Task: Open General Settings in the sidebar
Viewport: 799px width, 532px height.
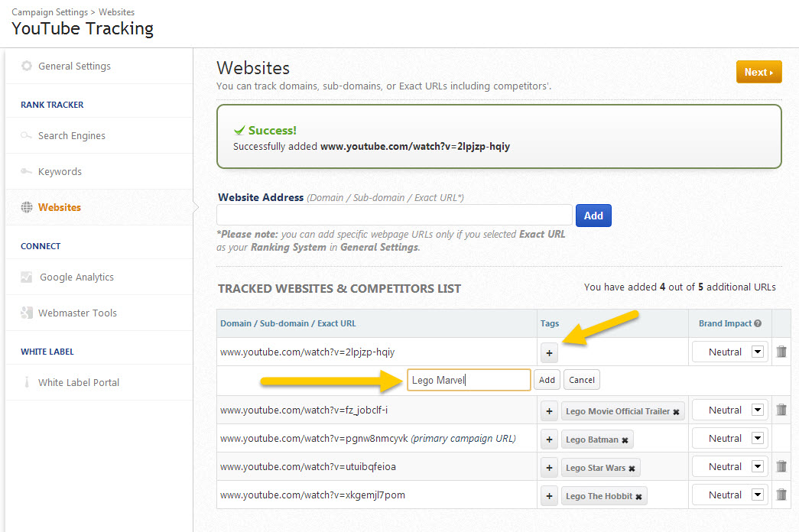Action: (74, 66)
